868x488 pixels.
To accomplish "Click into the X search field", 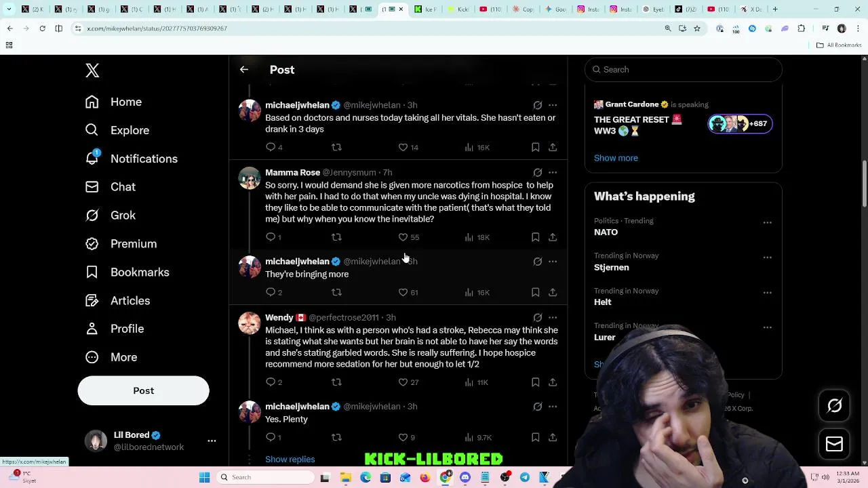I will pos(684,70).
